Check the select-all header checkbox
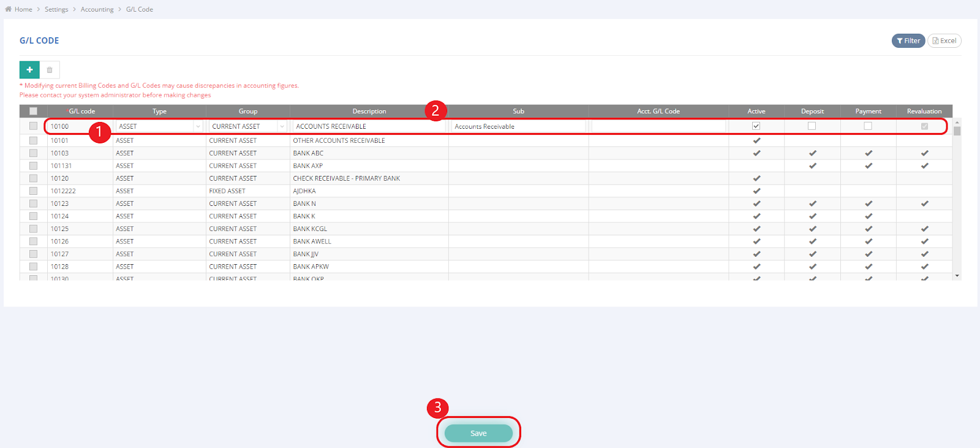 click(33, 112)
